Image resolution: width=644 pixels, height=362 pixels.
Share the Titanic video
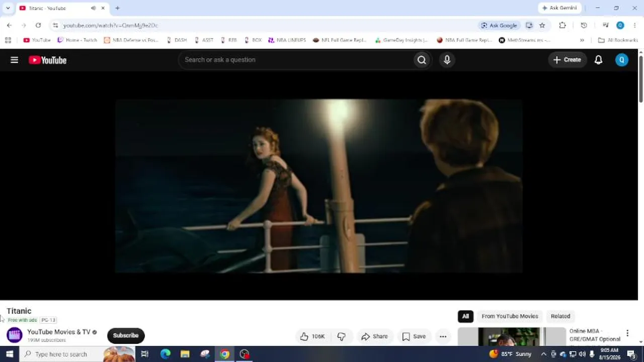click(374, 336)
